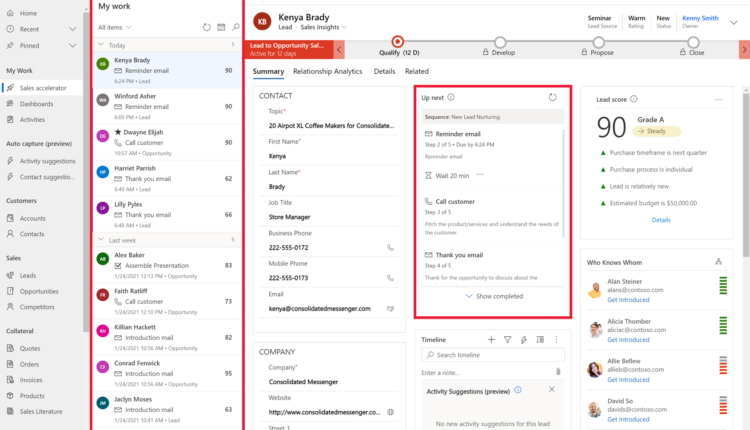The width and height of the screenshot is (750, 430).
Task: Open the Who Knows Whom hierarchy icon
Action: 718,261
